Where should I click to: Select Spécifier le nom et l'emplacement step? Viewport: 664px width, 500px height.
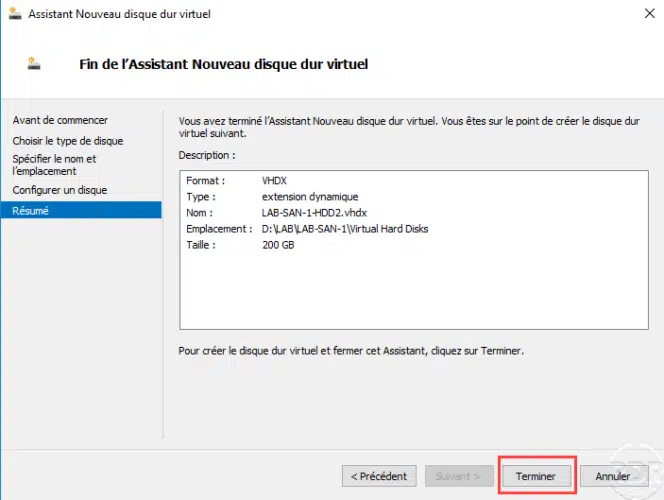pyautogui.click(x=54, y=165)
